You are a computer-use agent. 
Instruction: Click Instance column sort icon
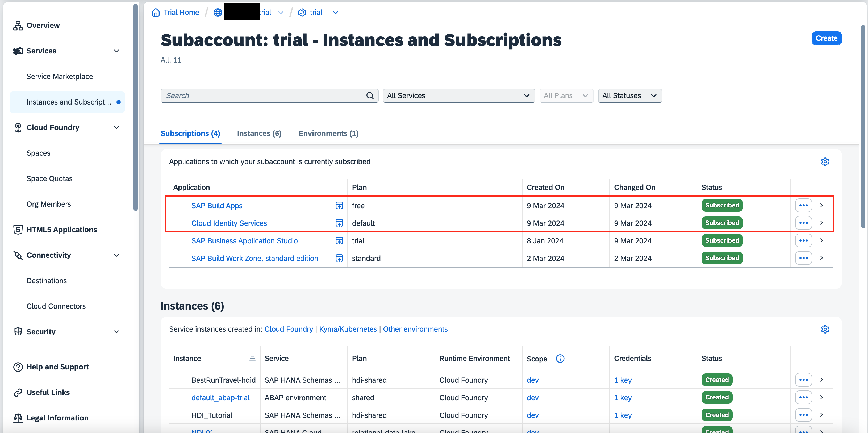click(x=252, y=359)
